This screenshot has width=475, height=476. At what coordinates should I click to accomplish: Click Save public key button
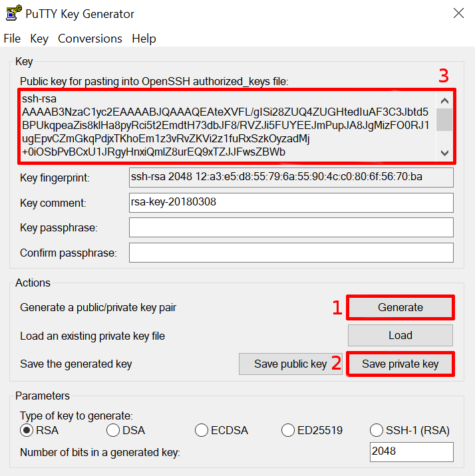tap(290, 364)
